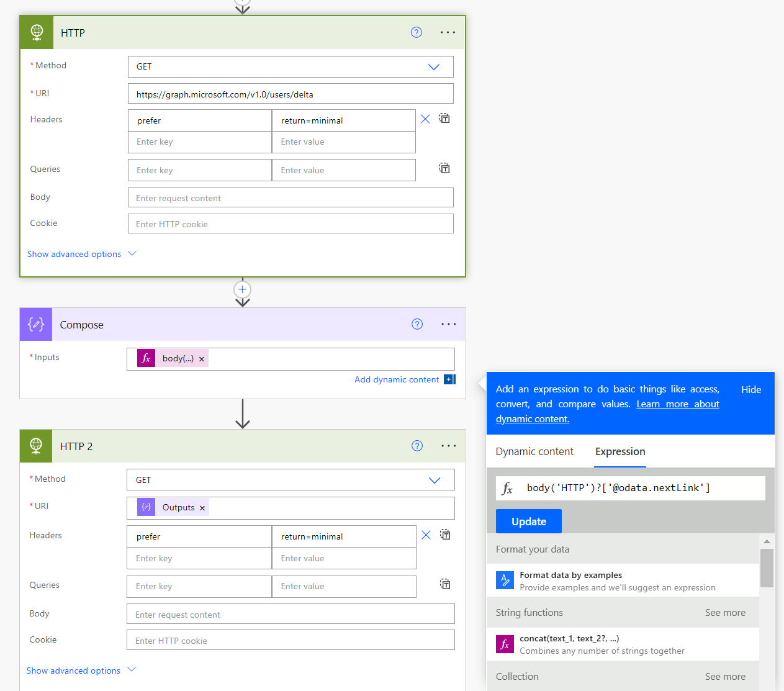
Task: Delete the prefer header in HTTP 2
Action: [x=426, y=535]
